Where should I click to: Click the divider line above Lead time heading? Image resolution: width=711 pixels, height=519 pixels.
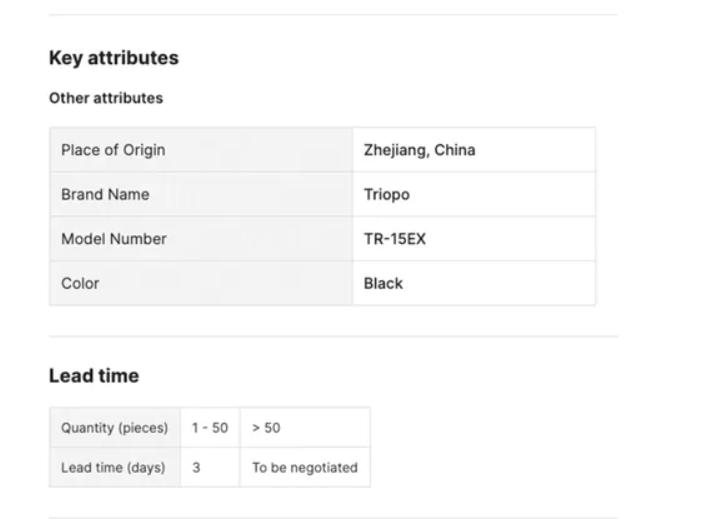(333, 336)
